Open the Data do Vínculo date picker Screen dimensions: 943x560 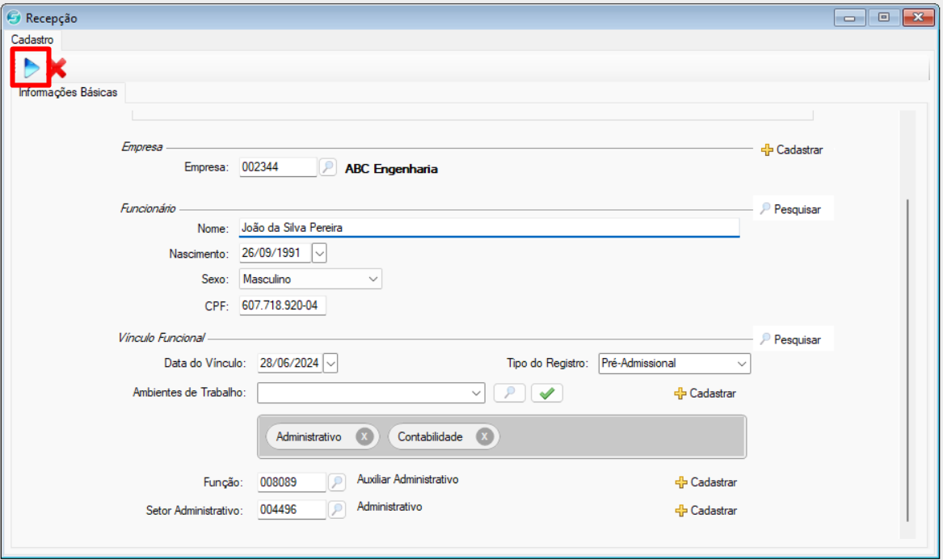(330, 364)
